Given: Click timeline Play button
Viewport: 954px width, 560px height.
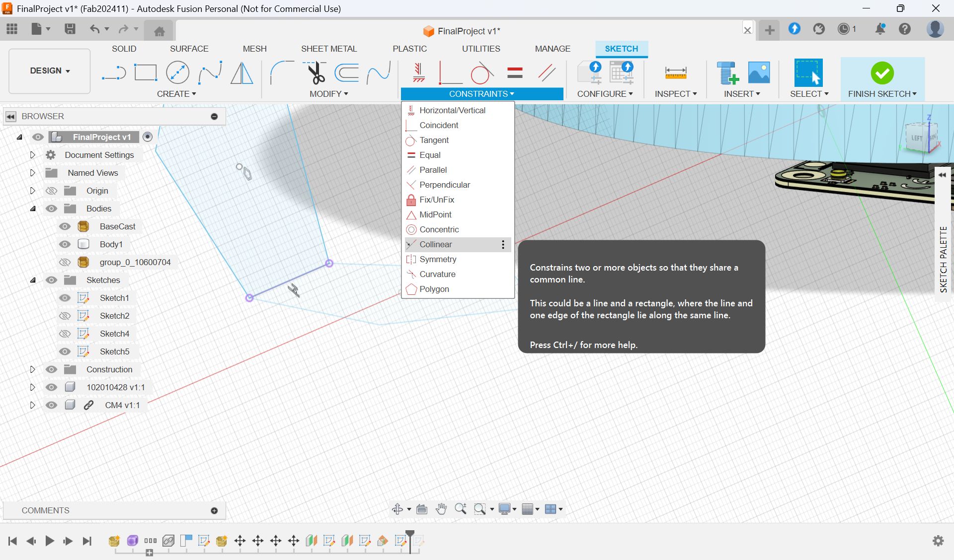Looking at the screenshot, I should point(49,541).
